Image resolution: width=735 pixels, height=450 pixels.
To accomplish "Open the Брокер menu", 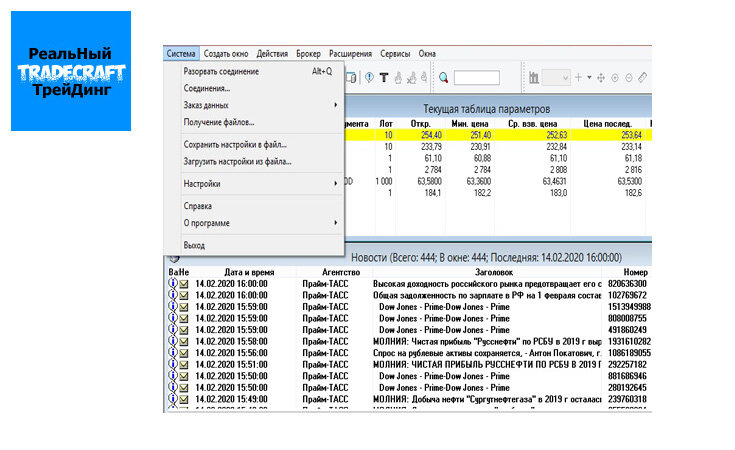I will [x=308, y=53].
